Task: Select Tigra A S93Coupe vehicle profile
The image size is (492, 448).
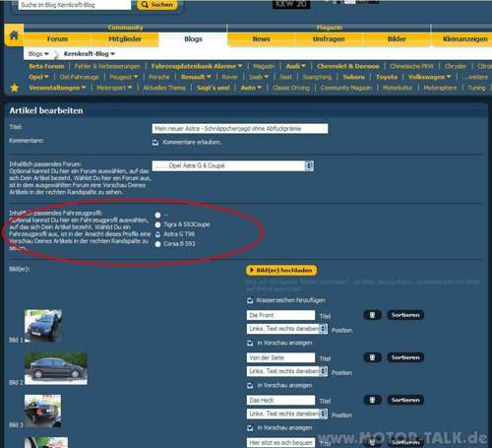Action: [157, 224]
